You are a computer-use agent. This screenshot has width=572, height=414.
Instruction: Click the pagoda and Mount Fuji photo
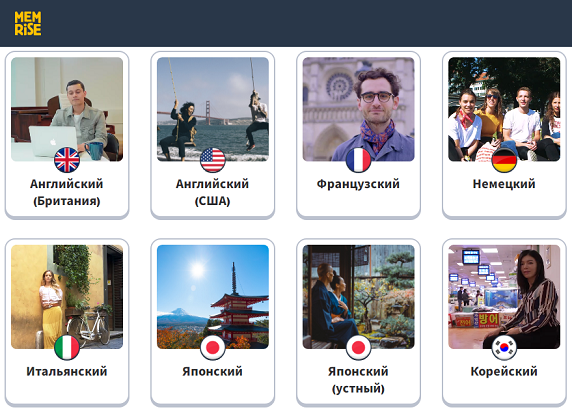(213, 297)
